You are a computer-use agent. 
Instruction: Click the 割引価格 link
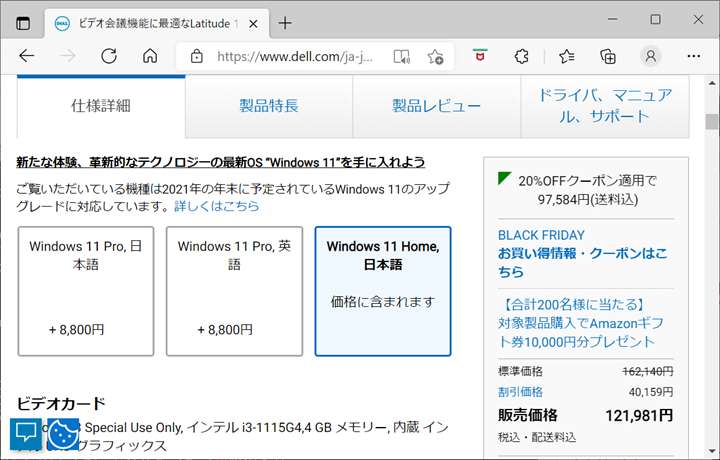point(520,392)
